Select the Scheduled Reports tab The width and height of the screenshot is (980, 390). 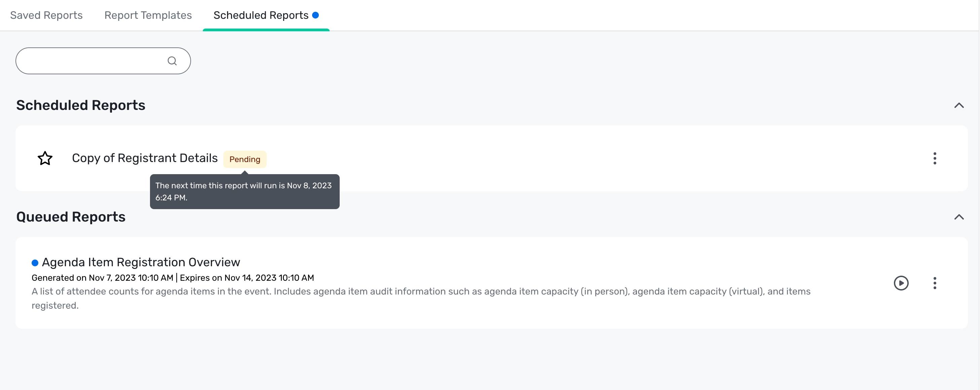click(266, 15)
